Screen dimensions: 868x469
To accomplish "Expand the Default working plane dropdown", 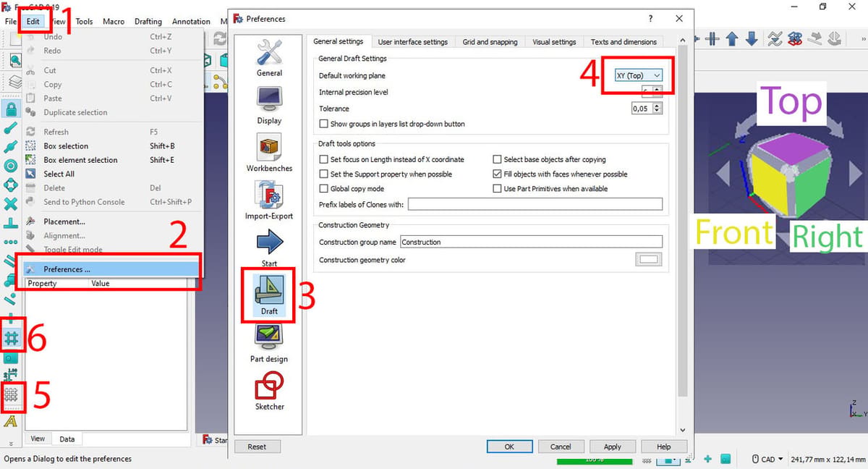I will pyautogui.click(x=638, y=75).
